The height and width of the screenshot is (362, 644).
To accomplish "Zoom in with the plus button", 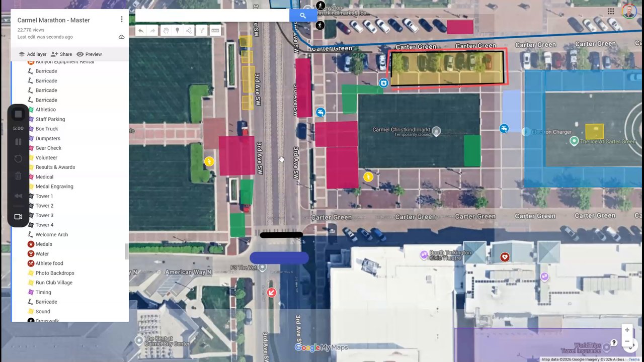I will point(627,330).
